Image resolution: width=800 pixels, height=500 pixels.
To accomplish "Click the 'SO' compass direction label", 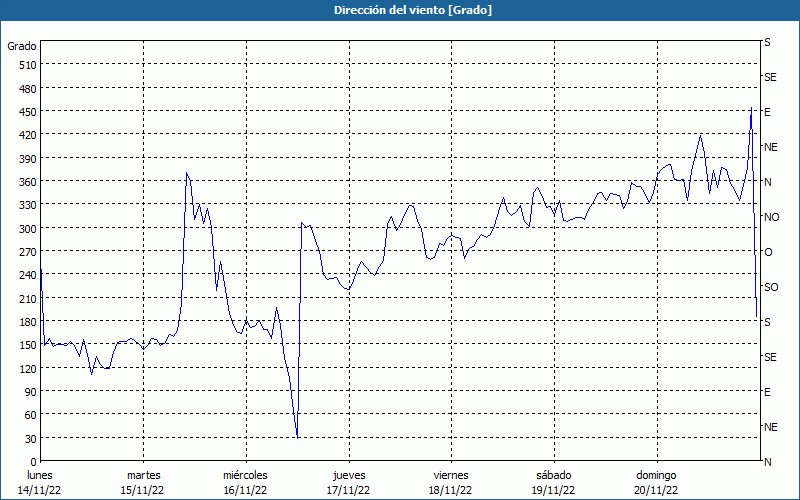I will 771,287.
